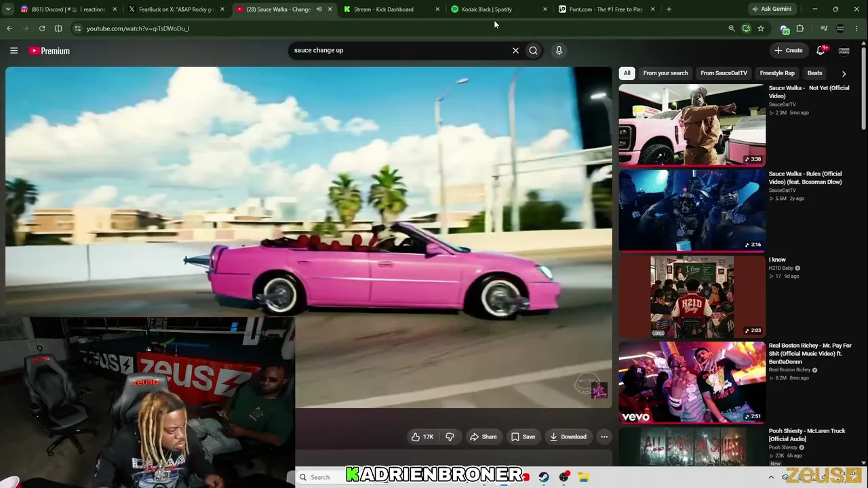Start voice search with the microphone
868x488 pixels.
tap(559, 50)
